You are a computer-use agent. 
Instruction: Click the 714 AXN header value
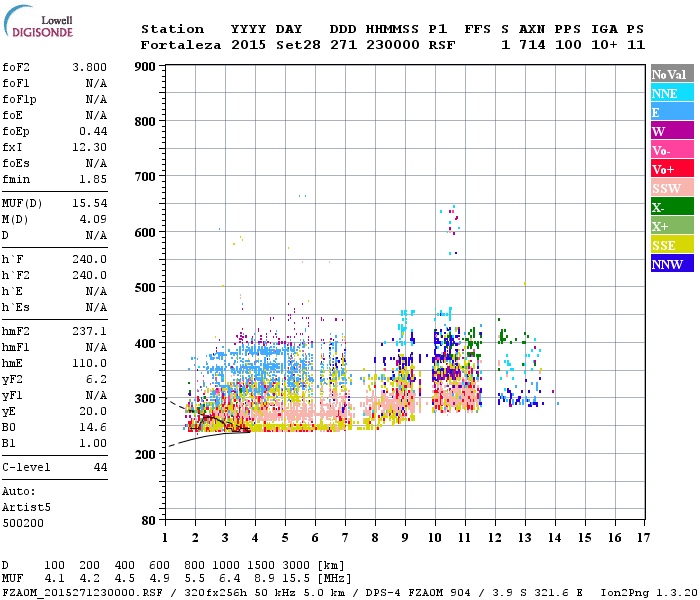(532, 45)
